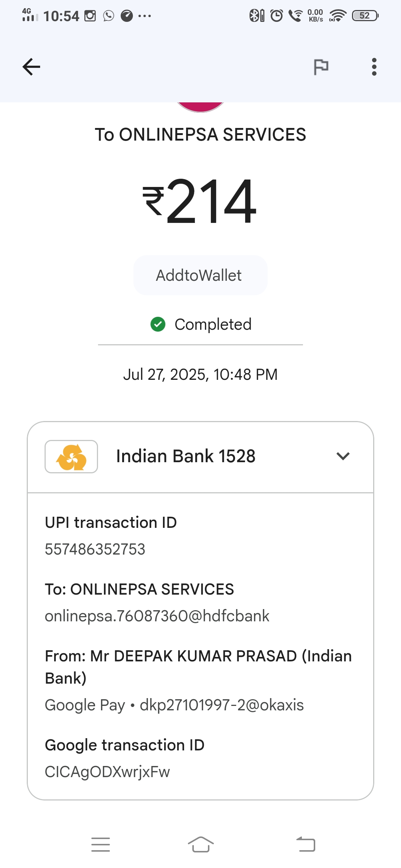Tap the AddtoWallet note chip
Screen dimensions: 401x868
coord(200,276)
